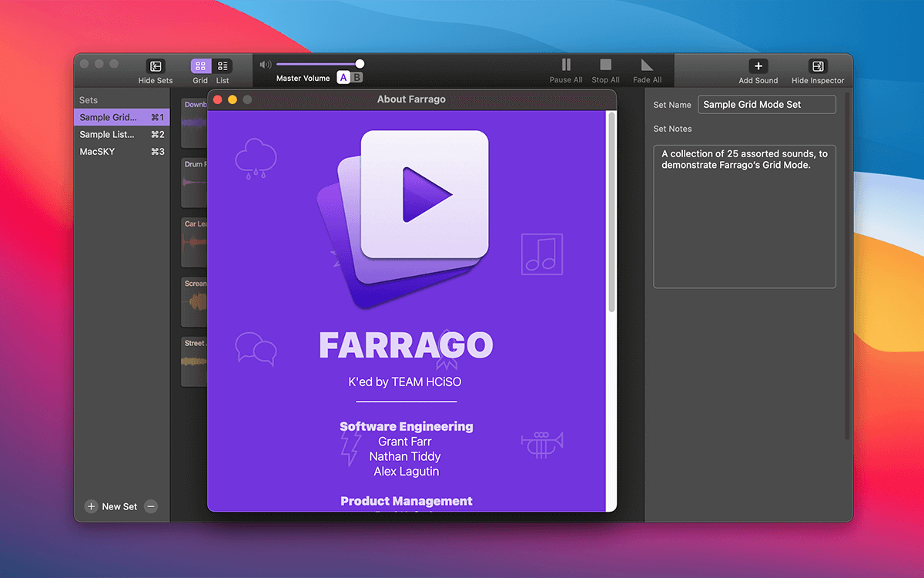Select the Sample List set in sidebar

click(x=122, y=134)
